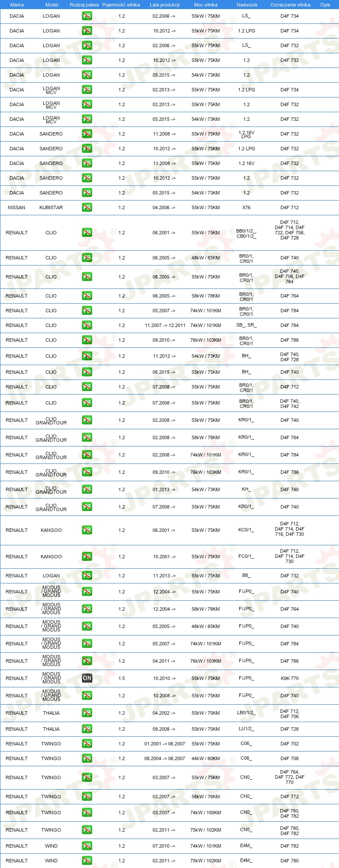The width and height of the screenshot is (339, 868).
Task: Click the petrol icon for RENAULT CLIO 11.2012
Action: coord(87,356)
